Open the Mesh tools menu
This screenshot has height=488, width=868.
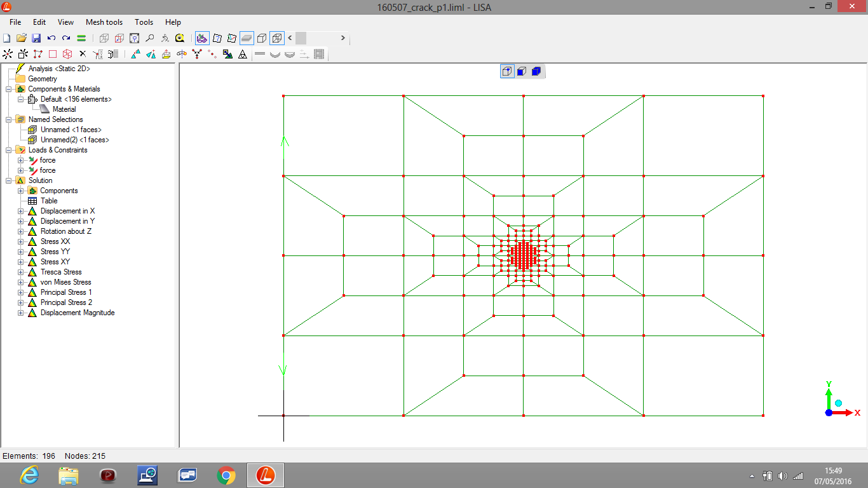[x=104, y=22]
